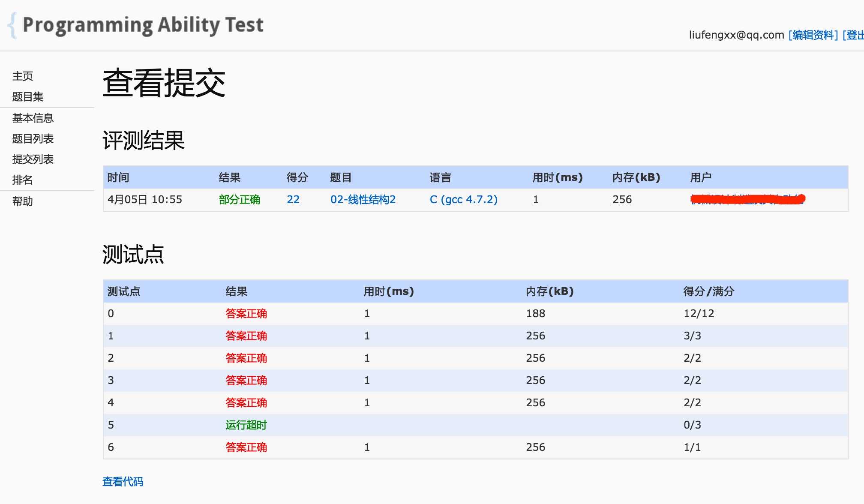Open 主页 in the sidebar
The image size is (864, 504).
click(x=23, y=76)
